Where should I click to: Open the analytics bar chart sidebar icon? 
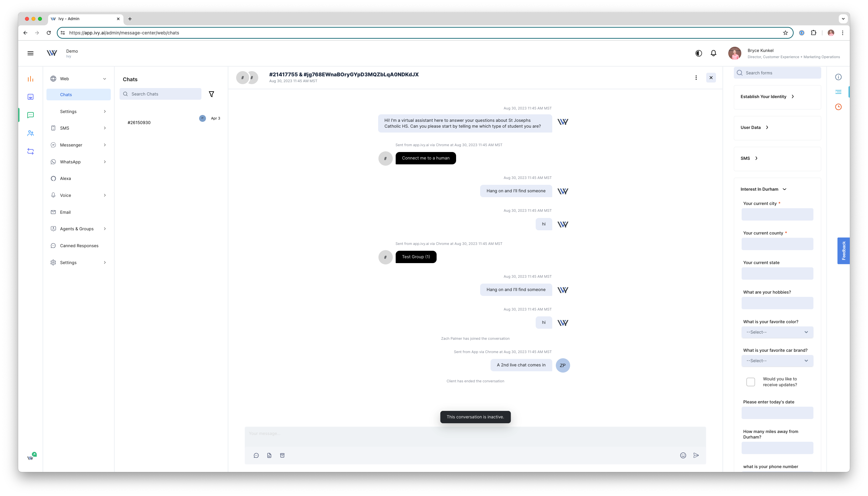coord(30,79)
